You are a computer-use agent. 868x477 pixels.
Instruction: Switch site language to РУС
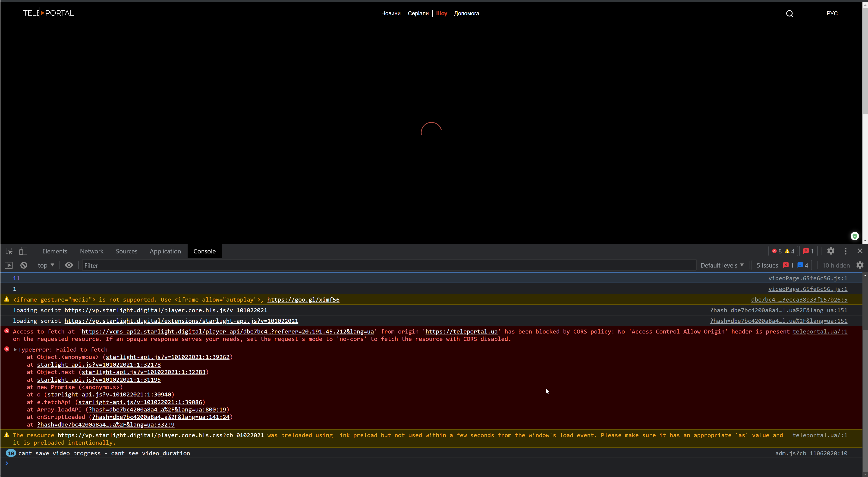[x=832, y=13]
